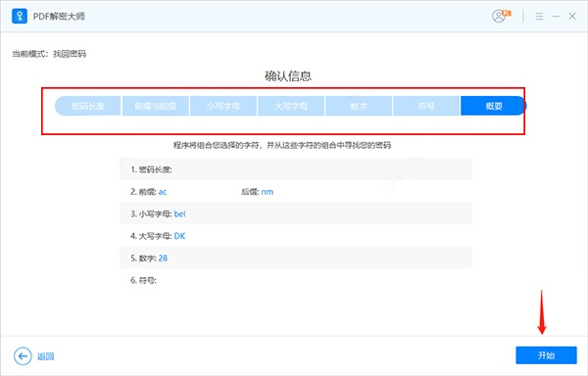Switch to the 大写字母 step tab
588x376 pixels.
pyautogui.click(x=291, y=106)
